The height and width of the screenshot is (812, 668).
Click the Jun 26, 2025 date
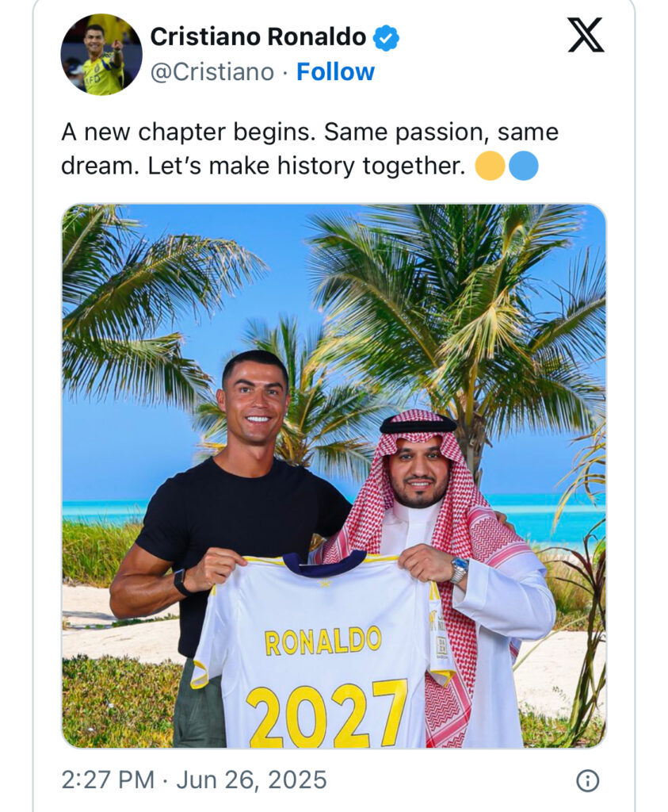coord(251,779)
